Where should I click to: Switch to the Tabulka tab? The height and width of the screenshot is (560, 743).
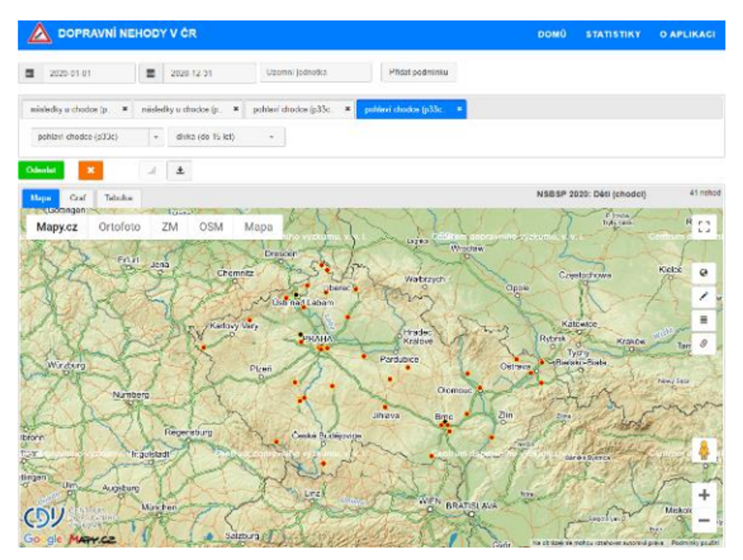(x=118, y=198)
